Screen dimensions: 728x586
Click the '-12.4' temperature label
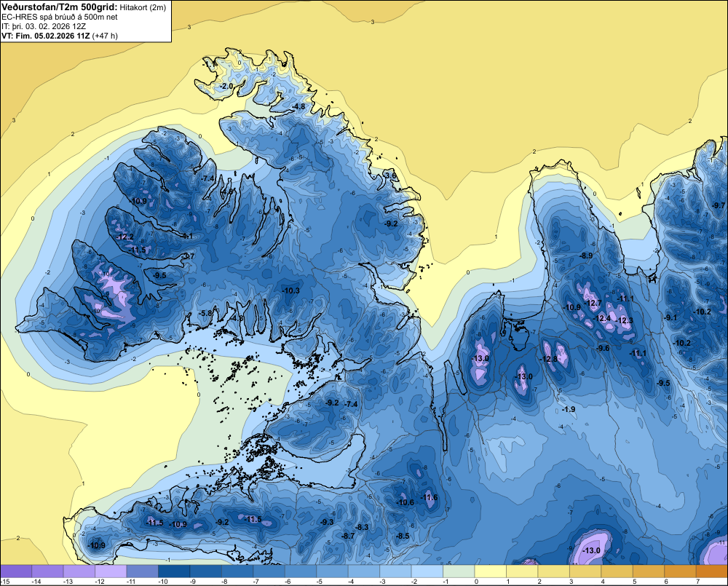pyautogui.click(x=602, y=318)
